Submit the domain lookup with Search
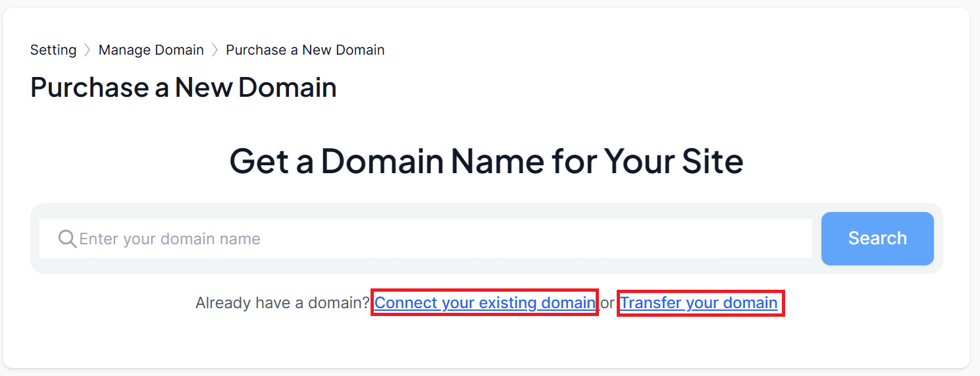 [877, 238]
